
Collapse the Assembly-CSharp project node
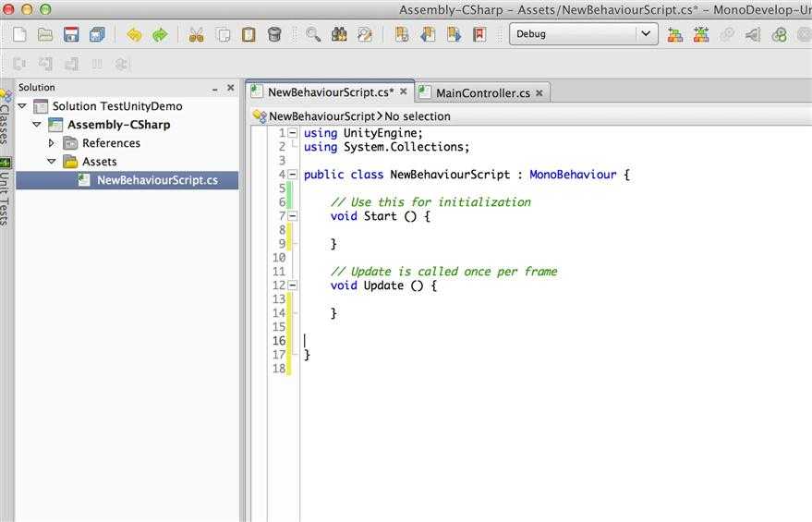[37, 125]
